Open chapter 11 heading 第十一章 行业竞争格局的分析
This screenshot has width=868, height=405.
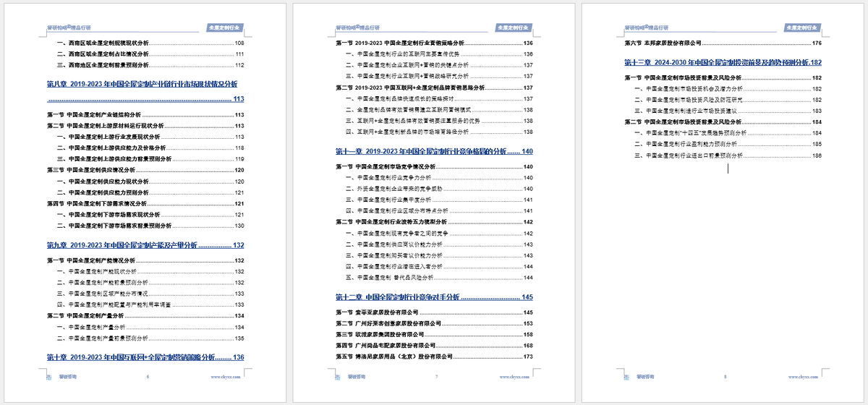click(x=435, y=151)
